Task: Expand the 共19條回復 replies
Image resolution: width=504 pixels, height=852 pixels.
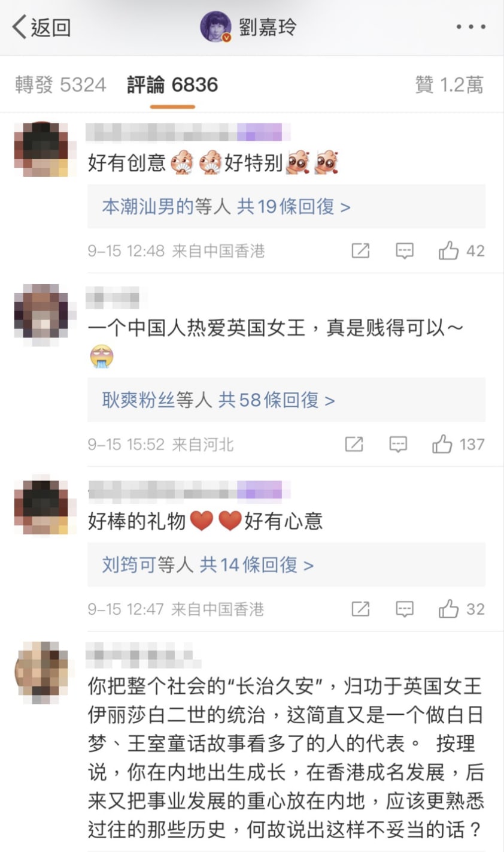Action: click(294, 207)
